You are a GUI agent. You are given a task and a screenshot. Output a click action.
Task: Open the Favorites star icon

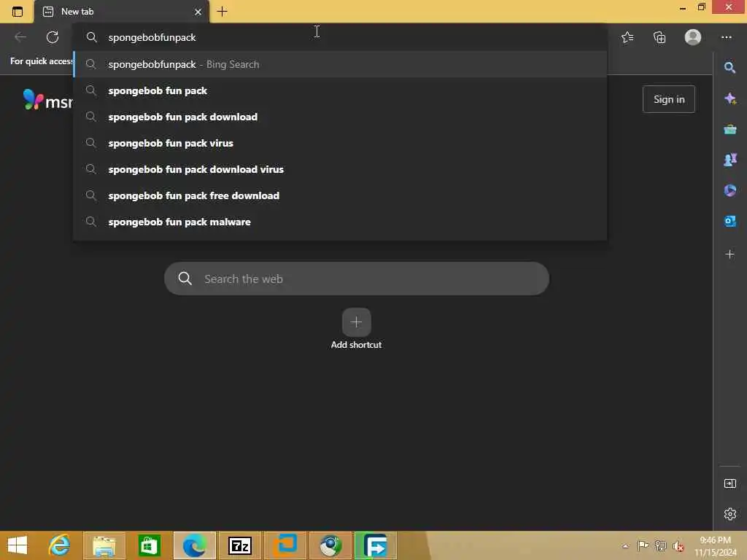pos(627,37)
